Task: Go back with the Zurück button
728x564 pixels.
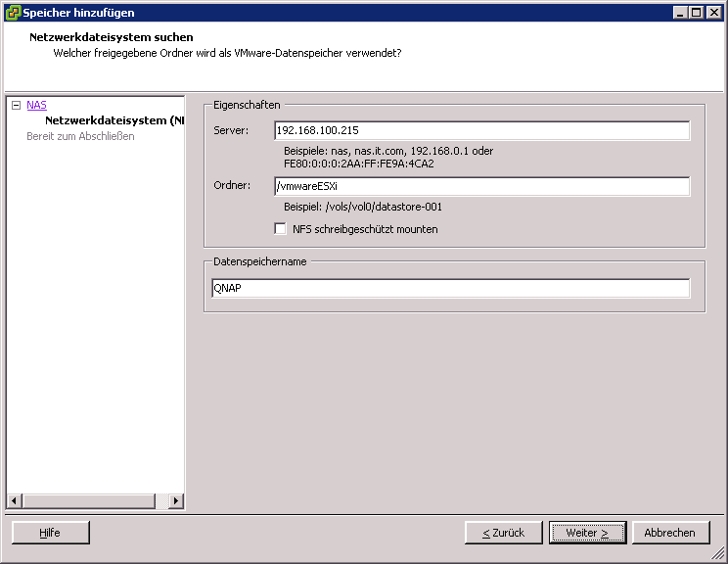Action: click(503, 533)
